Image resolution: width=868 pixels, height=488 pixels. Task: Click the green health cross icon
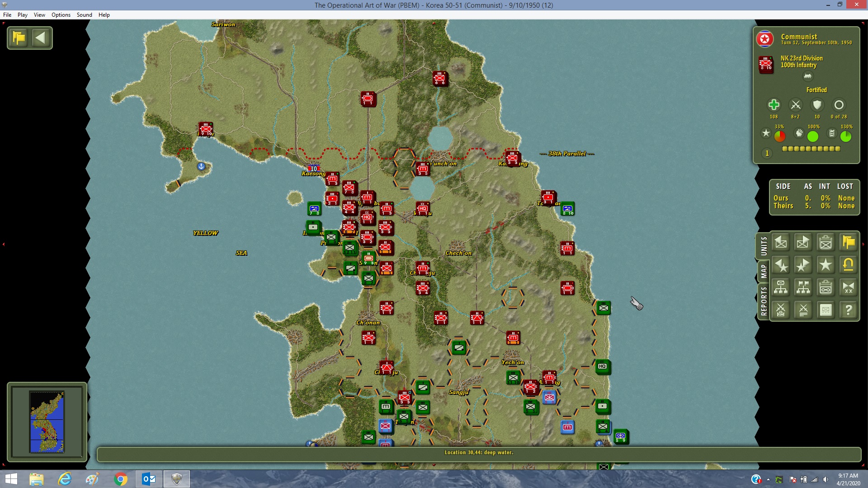774,105
